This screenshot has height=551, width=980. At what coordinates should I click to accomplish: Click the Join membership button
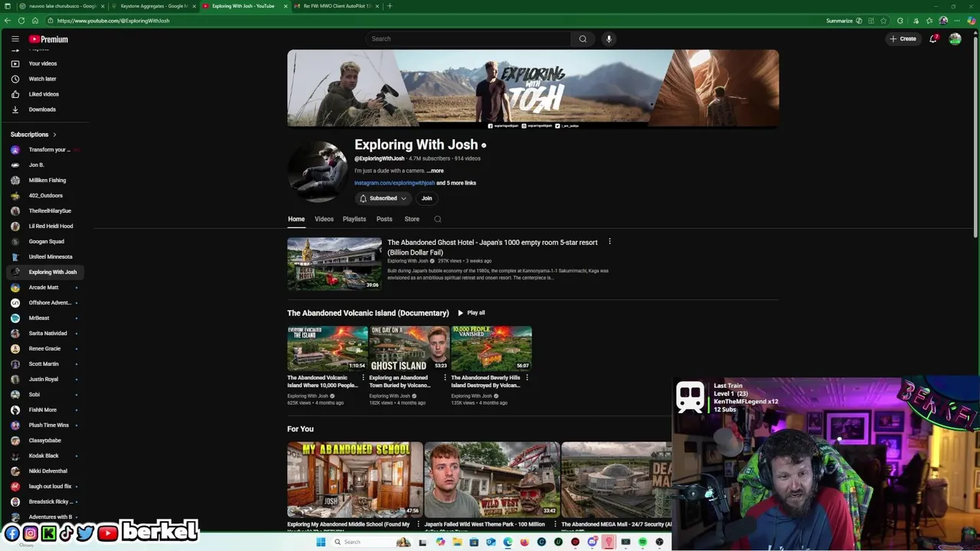[426, 198]
